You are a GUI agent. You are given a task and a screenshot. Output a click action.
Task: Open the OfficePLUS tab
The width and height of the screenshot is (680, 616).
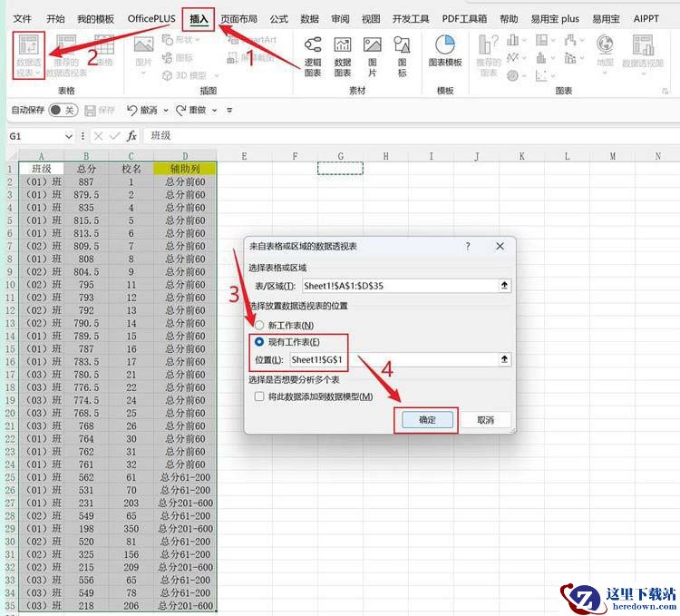(151, 19)
